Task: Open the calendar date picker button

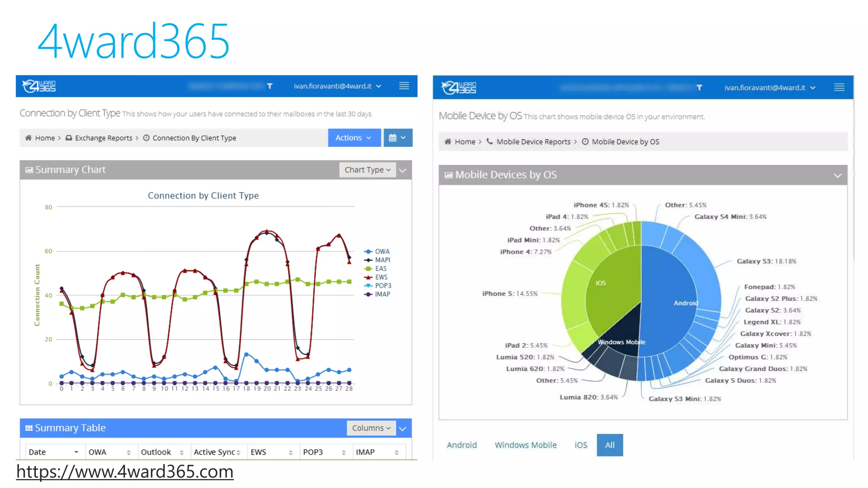Action: coord(398,138)
